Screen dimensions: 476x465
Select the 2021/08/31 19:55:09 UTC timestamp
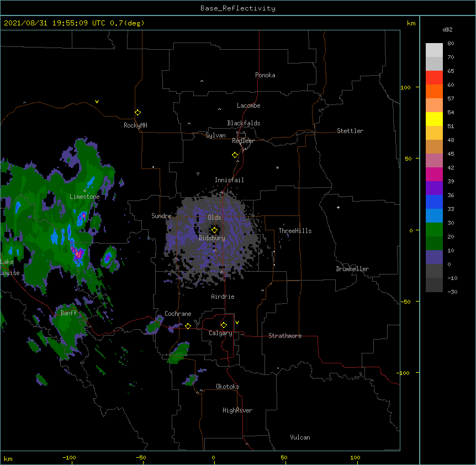(x=74, y=23)
